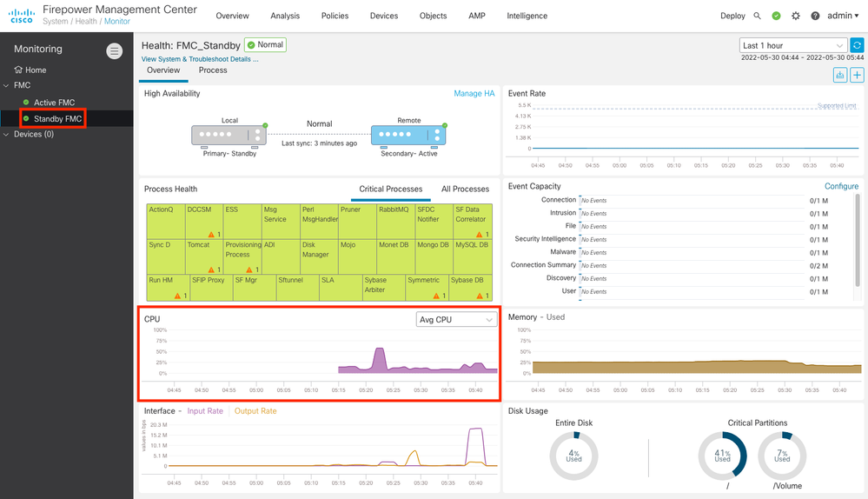Collapse the FMC tree section
The height and width of the screenshot is (499, 868).
click(6, 85)
